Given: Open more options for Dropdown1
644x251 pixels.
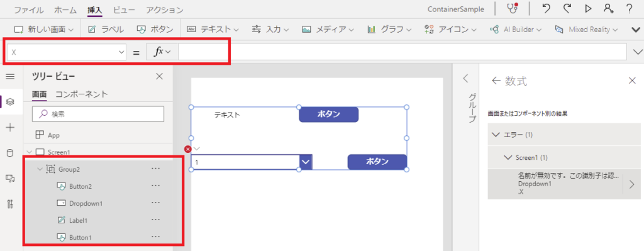Looking at the screenshot, I should 156,203.
